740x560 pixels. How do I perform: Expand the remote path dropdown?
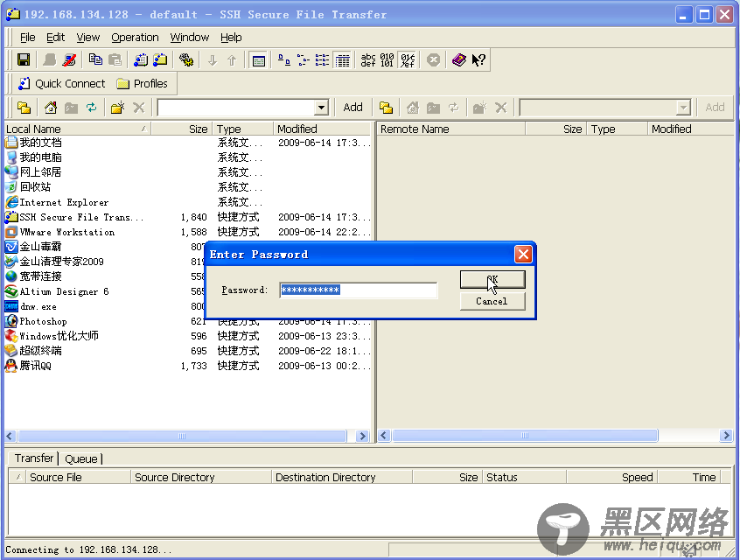[x=683, y=108]
